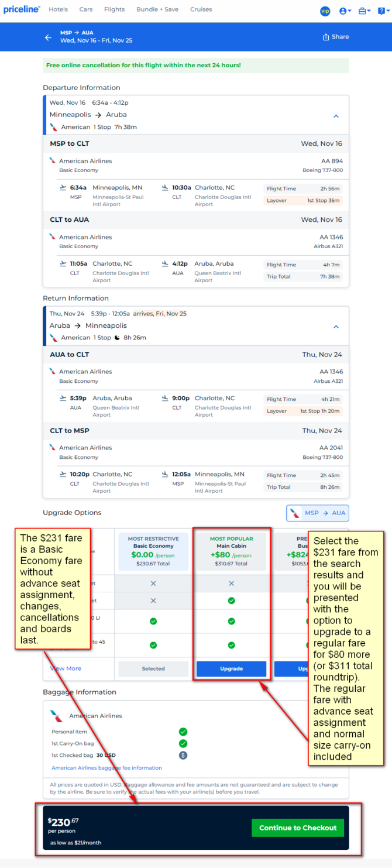Open the Cruises tab

coord(201,9)
